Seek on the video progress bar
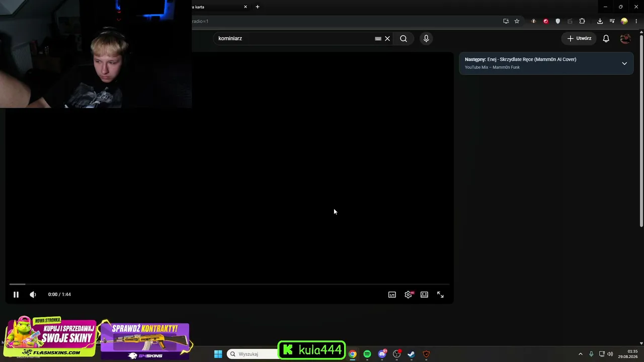The height and width of the screenshot is (362, 644). pos(229,284)
